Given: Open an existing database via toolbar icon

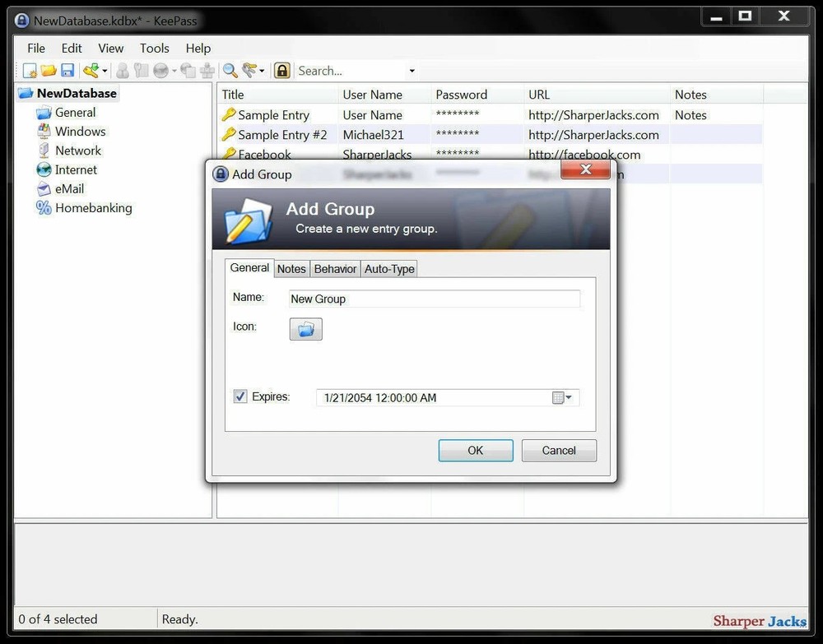Looking at the screenshot, I should pyautogui.click(x=49, y=70).
